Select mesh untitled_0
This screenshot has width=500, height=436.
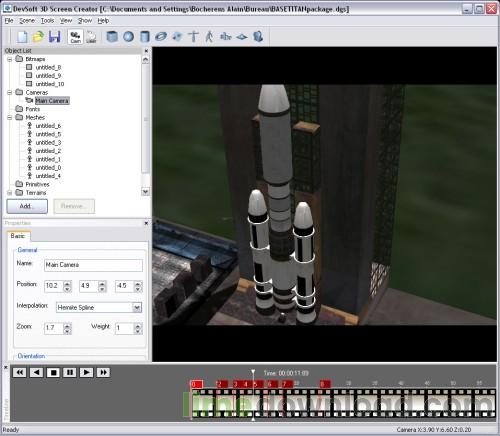point(48,168)
